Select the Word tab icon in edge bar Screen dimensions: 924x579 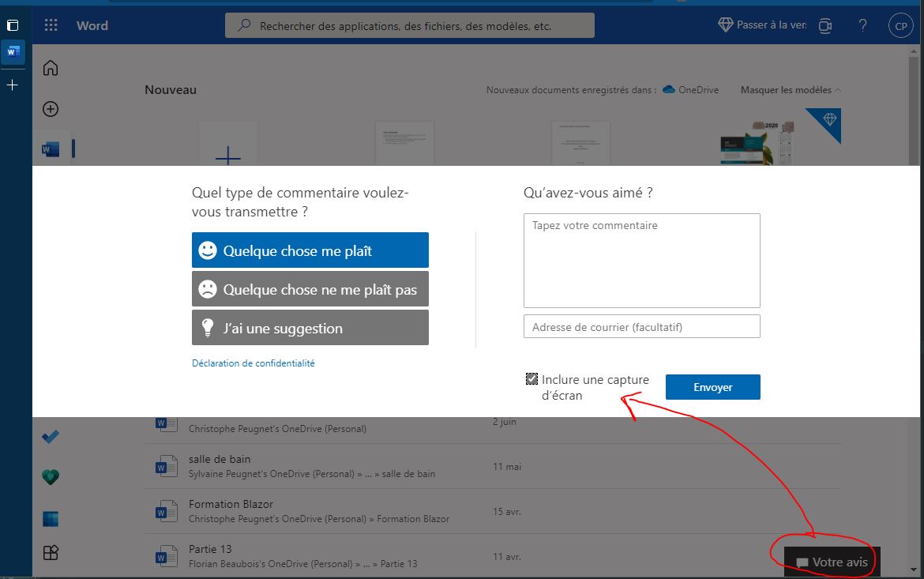pos(13,52)
